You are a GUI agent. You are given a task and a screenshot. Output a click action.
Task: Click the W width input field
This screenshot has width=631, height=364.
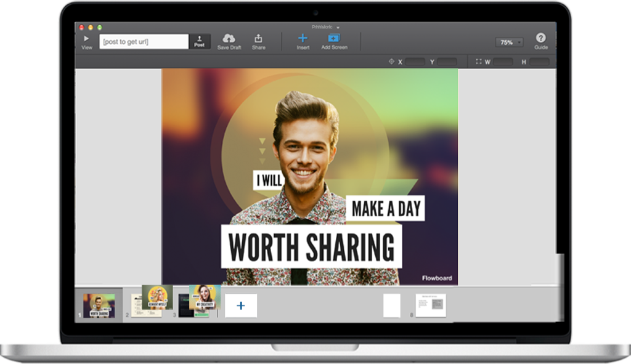point(502,62)
